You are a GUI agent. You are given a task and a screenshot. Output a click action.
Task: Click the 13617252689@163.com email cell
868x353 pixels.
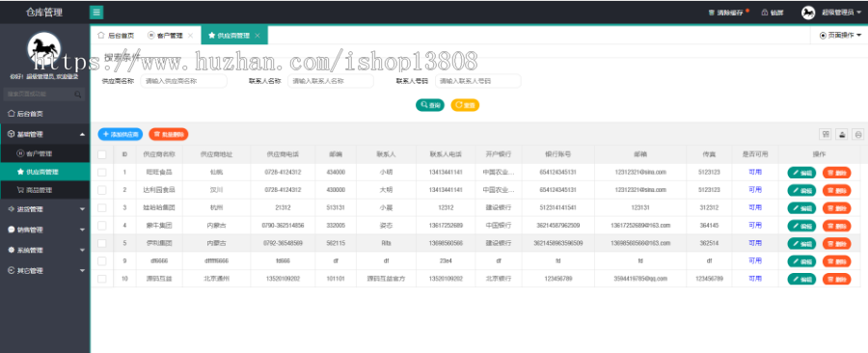(x=640, y=225)
